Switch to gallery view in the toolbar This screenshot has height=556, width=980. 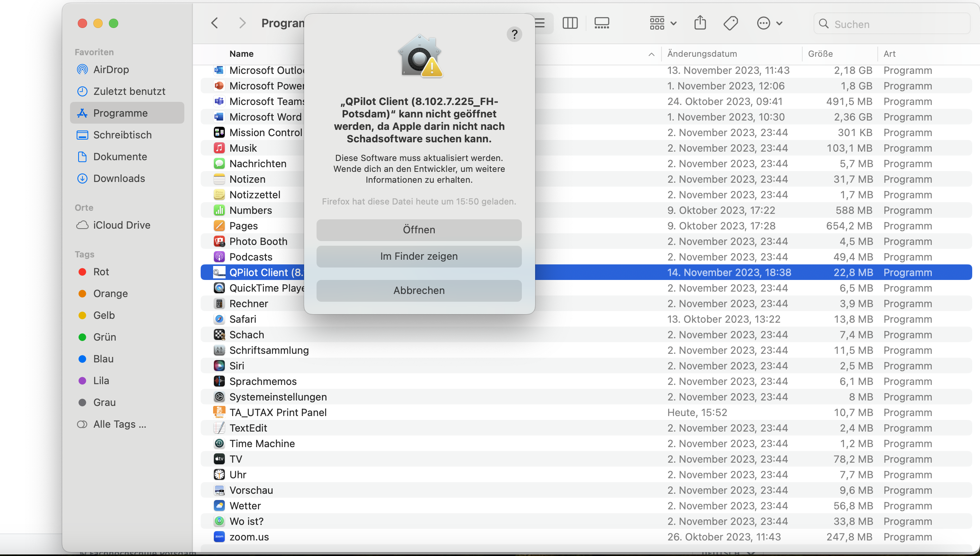602,23
